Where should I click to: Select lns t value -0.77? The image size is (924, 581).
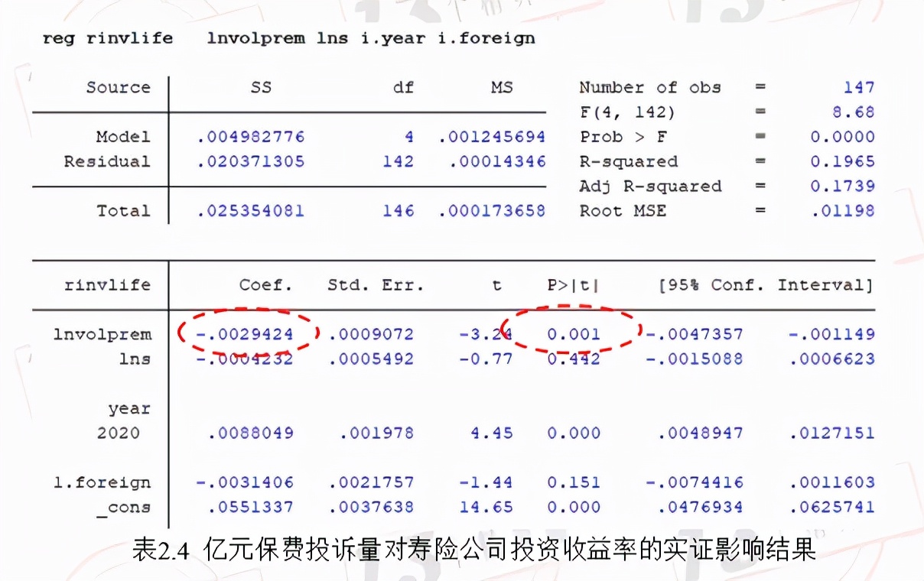486,359
